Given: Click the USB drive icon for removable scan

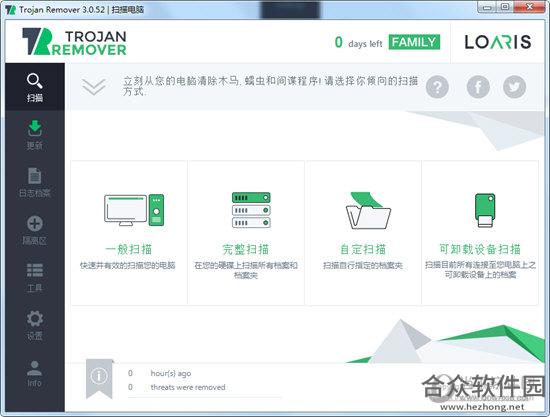Looking at the screenshot, I should coord(485,210).
